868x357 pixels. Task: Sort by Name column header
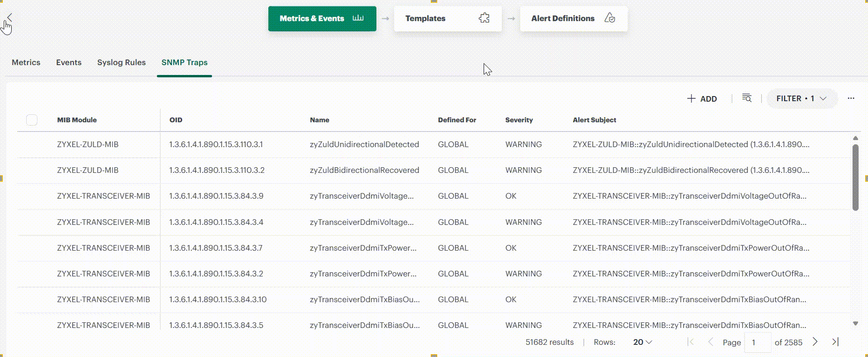pyautogui.click(x=319, y=120)
